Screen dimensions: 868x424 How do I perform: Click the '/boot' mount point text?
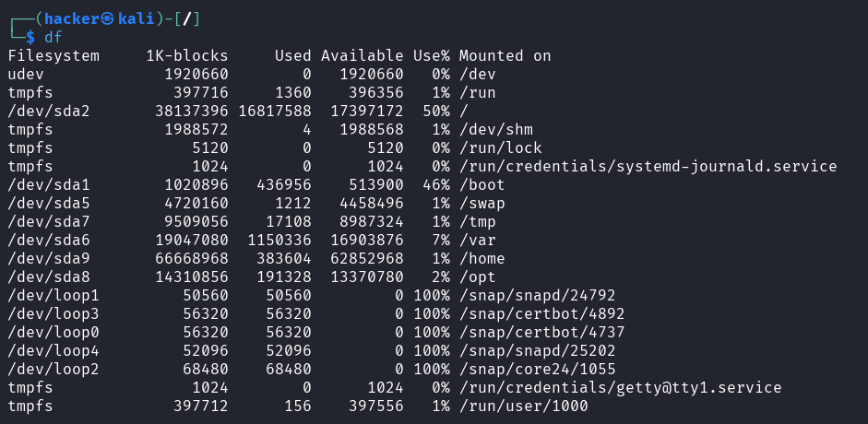[482, 184]
